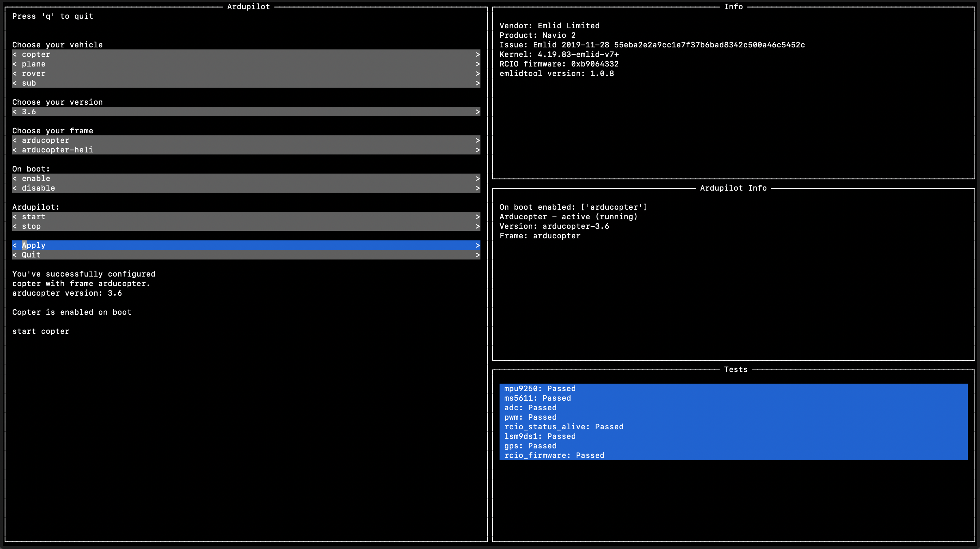
Task: Click the lsm9ds1: Passed test row
Action: (733, 436)
